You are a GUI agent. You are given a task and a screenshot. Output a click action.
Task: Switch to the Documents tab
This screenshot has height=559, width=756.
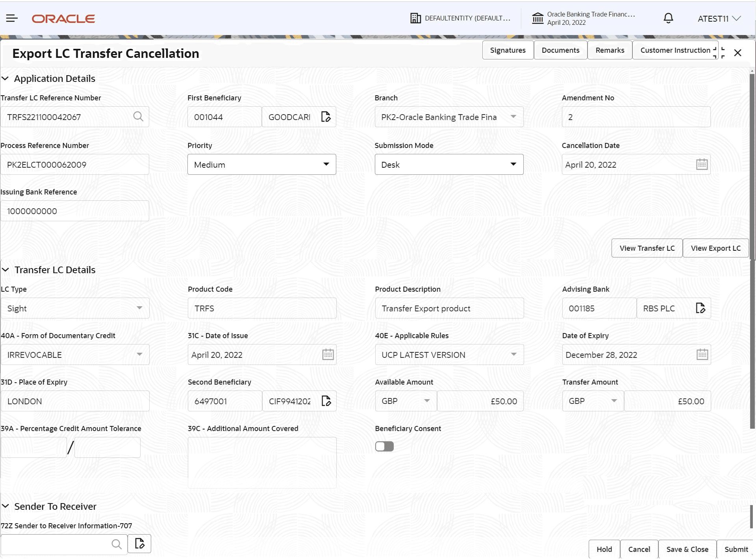click(561, 50)
